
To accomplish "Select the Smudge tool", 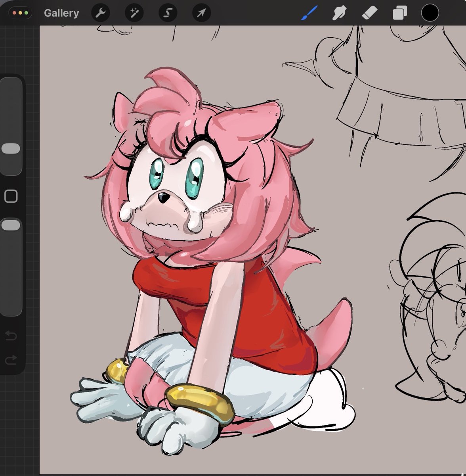I will [x=339, y=13].
